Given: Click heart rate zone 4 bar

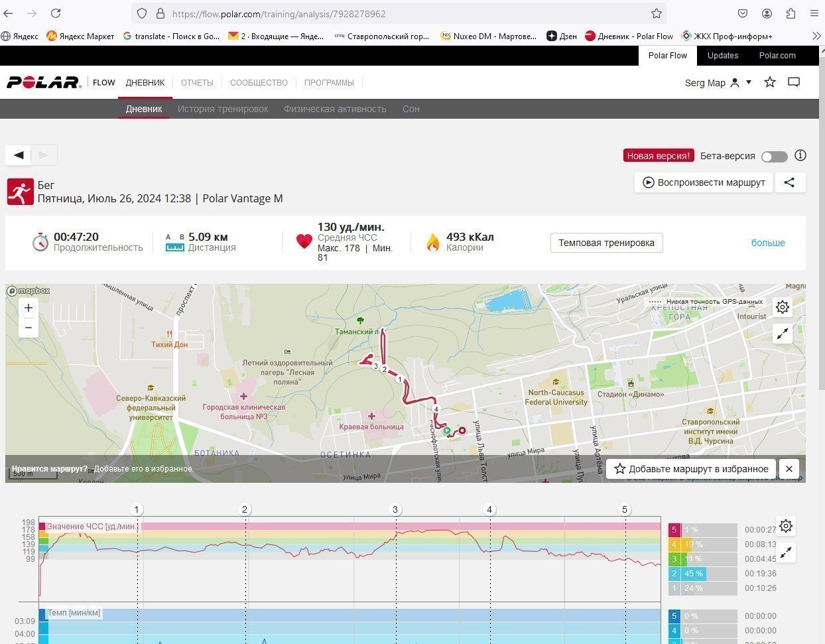Looking at the screenshot, I should 703,545.
